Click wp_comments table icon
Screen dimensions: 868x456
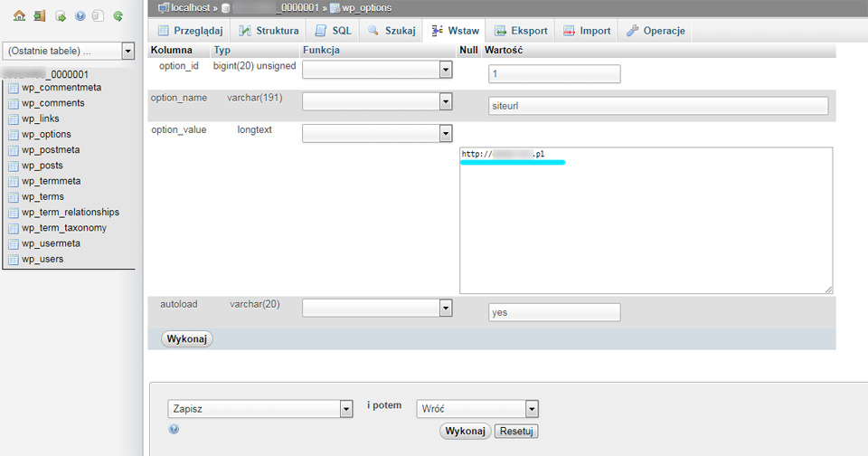(x=14, y=104)
